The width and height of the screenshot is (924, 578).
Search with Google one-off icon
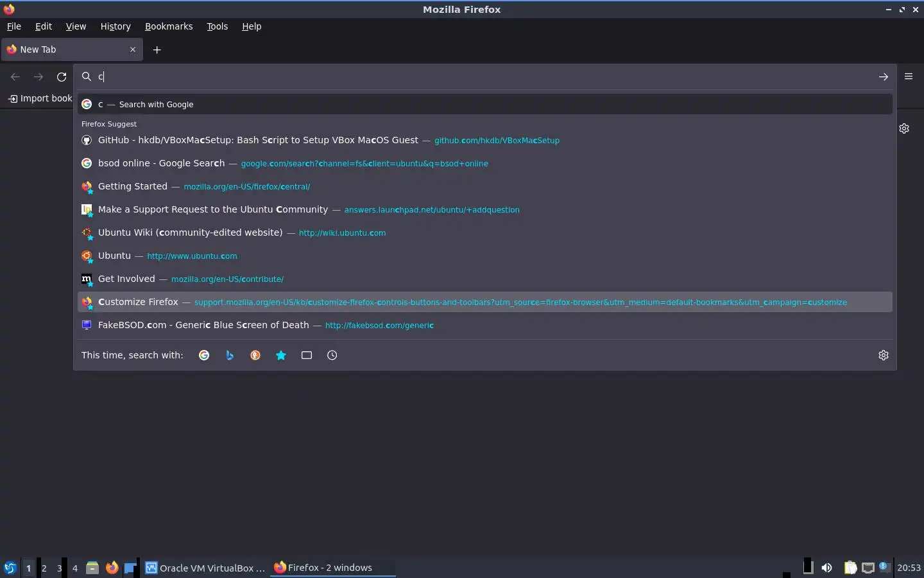pos(204,355)
